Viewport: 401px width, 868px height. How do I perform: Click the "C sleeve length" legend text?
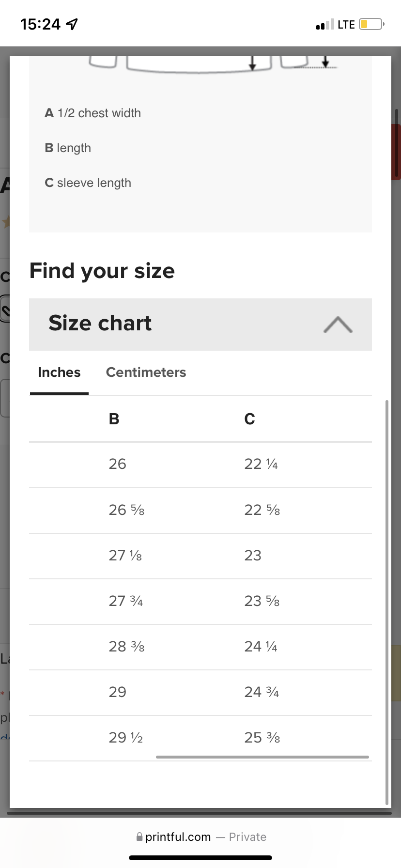(88, 183)
